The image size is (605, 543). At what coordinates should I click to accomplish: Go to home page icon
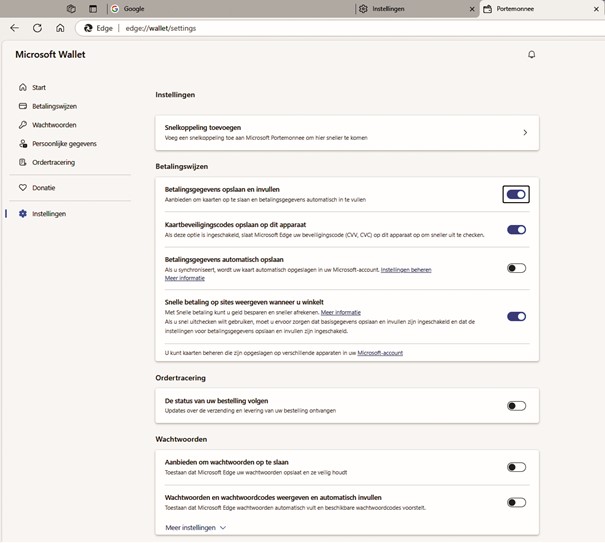click(x=60, y=28)
